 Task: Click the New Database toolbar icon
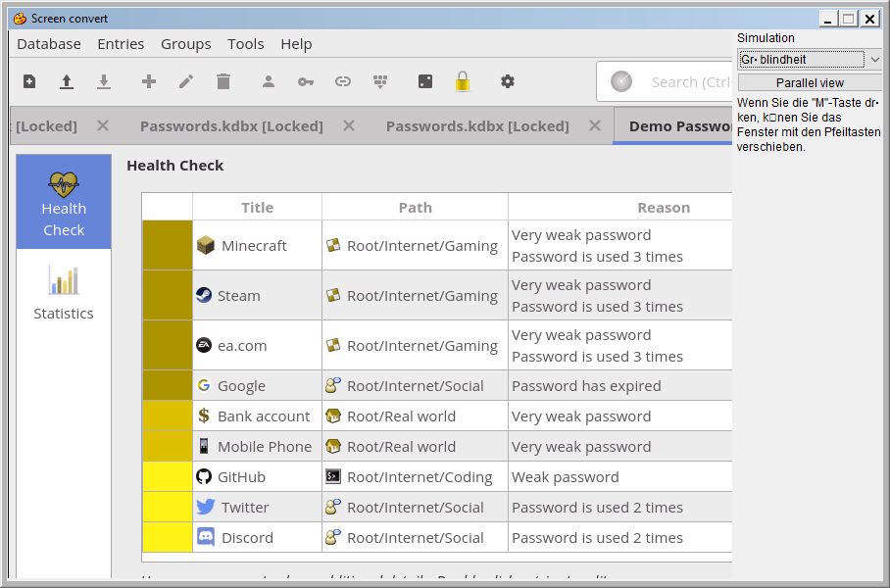point(29,81)
